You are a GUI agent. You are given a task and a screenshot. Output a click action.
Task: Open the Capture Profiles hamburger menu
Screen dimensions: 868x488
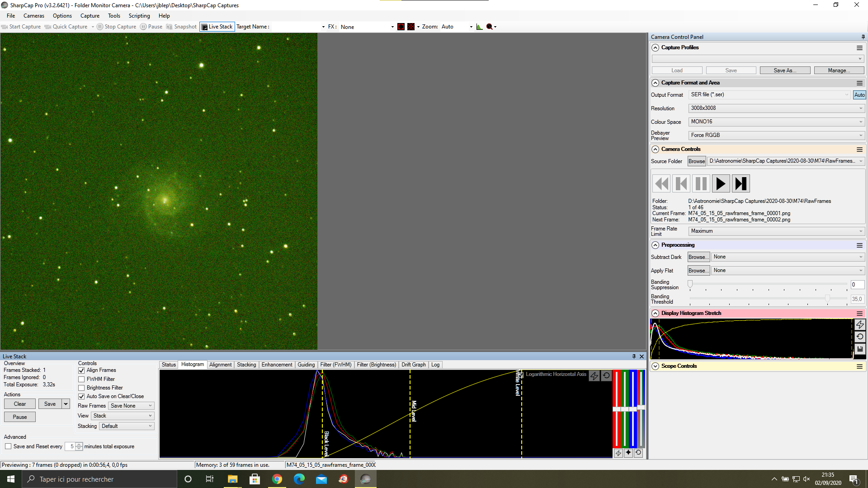[859, 48]
